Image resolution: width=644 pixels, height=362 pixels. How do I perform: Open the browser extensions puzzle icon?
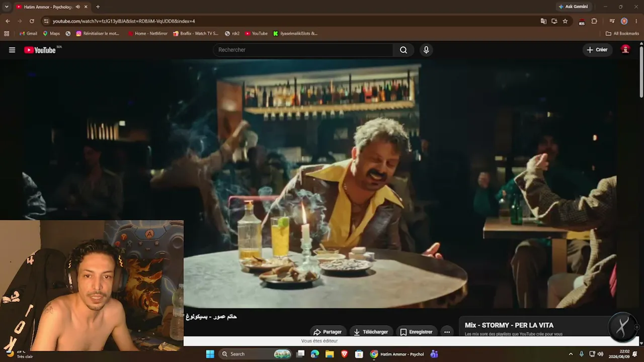pyautogui.click(x=594, y=21)
